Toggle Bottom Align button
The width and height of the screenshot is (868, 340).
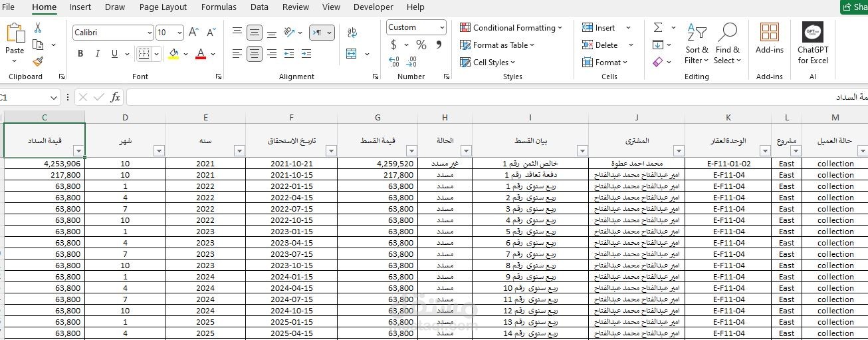tap(272, 32)
